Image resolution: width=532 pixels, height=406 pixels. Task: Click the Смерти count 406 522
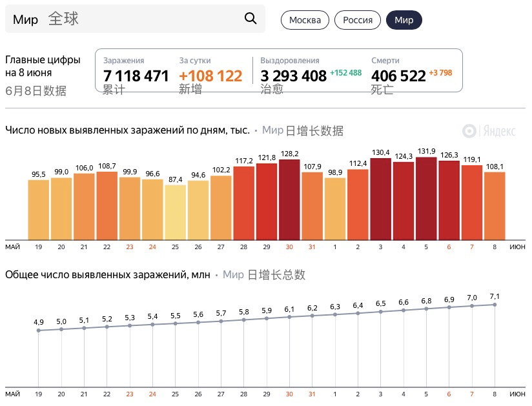click(x=398, y=76)
